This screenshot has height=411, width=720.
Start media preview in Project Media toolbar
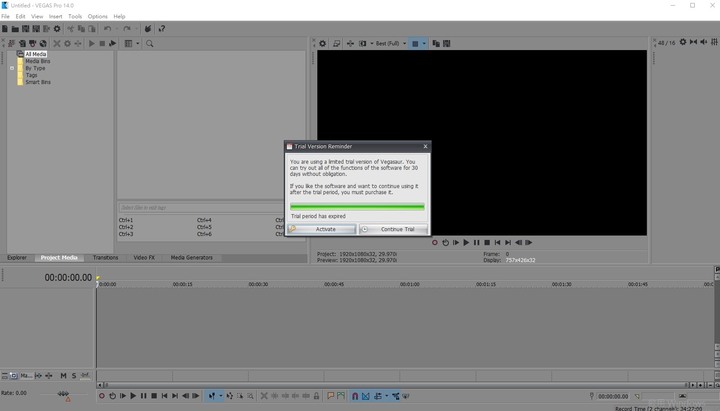pos(91,43)
